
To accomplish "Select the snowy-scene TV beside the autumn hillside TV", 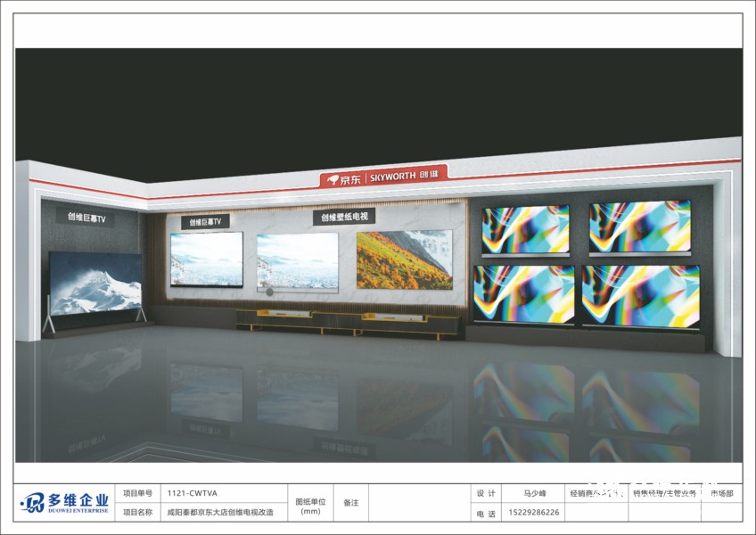I will tap(298, 262).
